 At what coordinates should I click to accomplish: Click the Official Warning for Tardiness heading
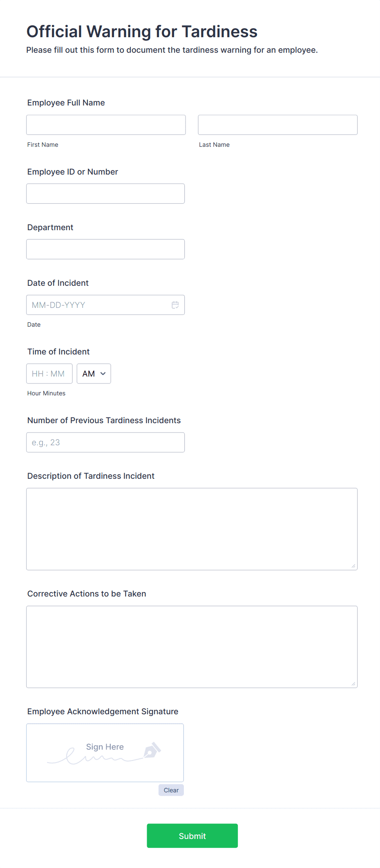pyautogui.click(x=142, y=31)
